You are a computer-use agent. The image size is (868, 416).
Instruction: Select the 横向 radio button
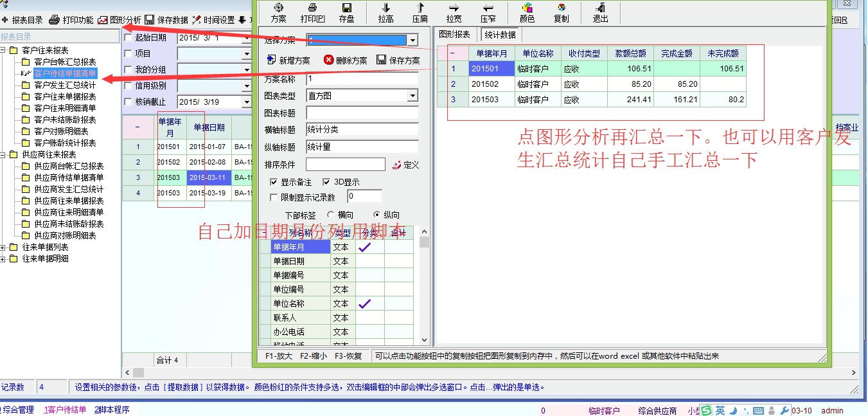pos(331,215)
